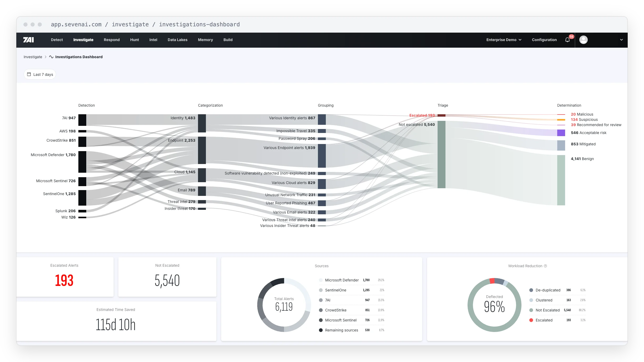This screenshot has width=644, height=362.
Task: Open the Last 7 days date picker
Action: click(x=40, y=74)
